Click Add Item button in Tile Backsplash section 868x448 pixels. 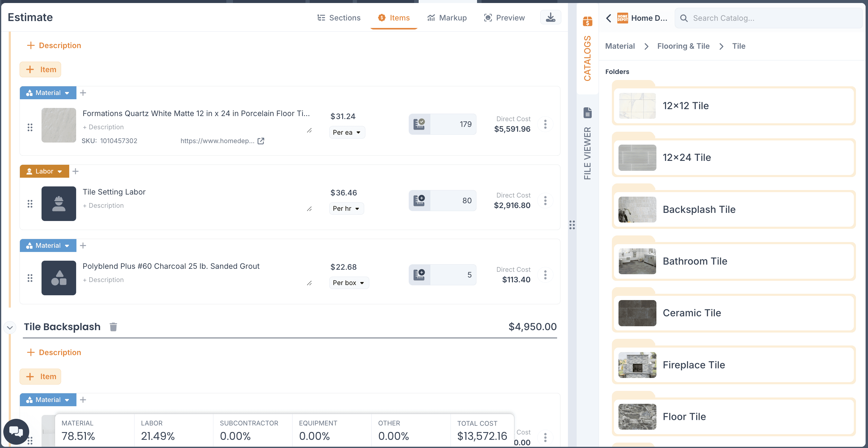click(41, 376)
